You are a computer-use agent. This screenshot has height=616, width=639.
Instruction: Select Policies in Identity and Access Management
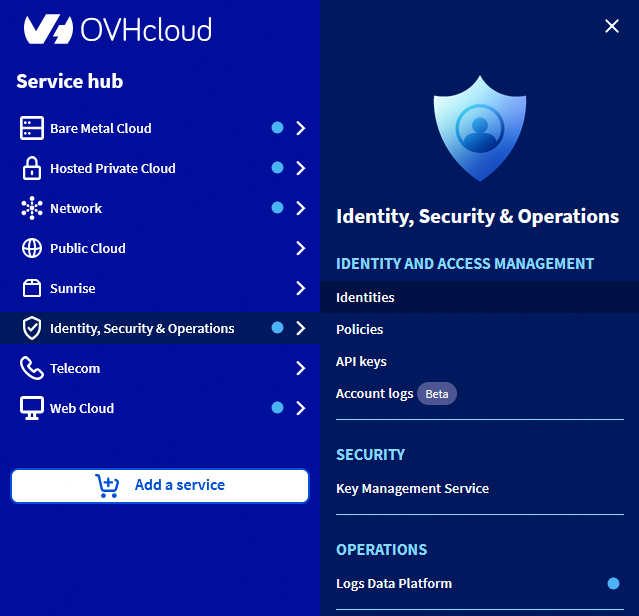pos(360,330)
